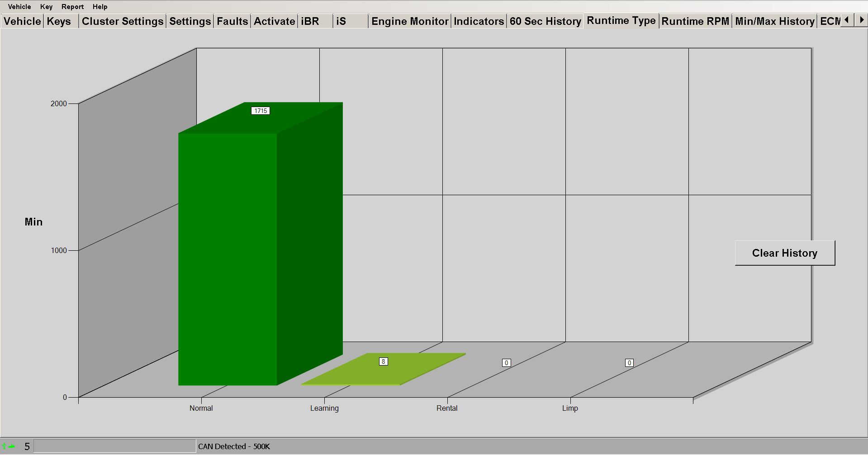Switch to the Vehicle tab

[22, 21]
